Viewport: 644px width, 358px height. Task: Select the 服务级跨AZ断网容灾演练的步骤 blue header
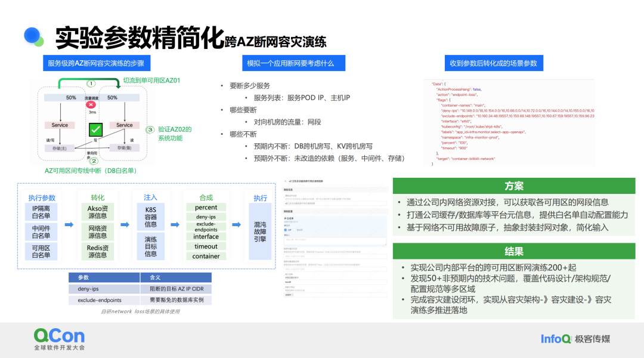(97, 63)
